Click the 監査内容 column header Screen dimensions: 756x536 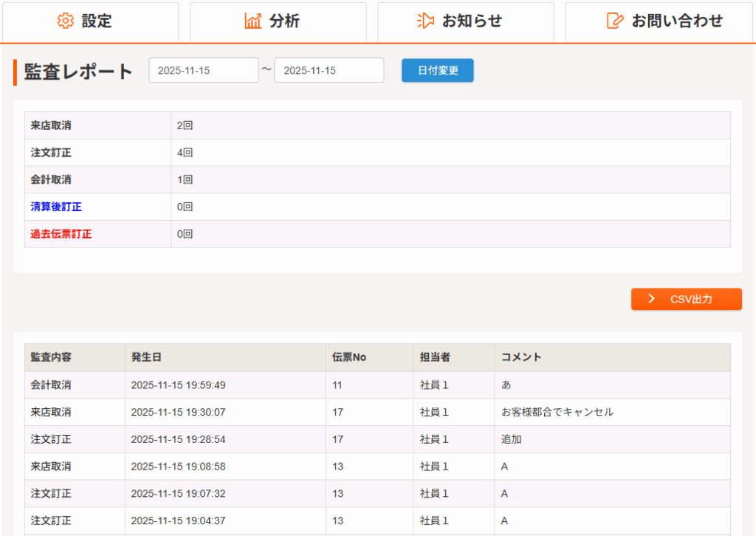[x=51, y=357]
